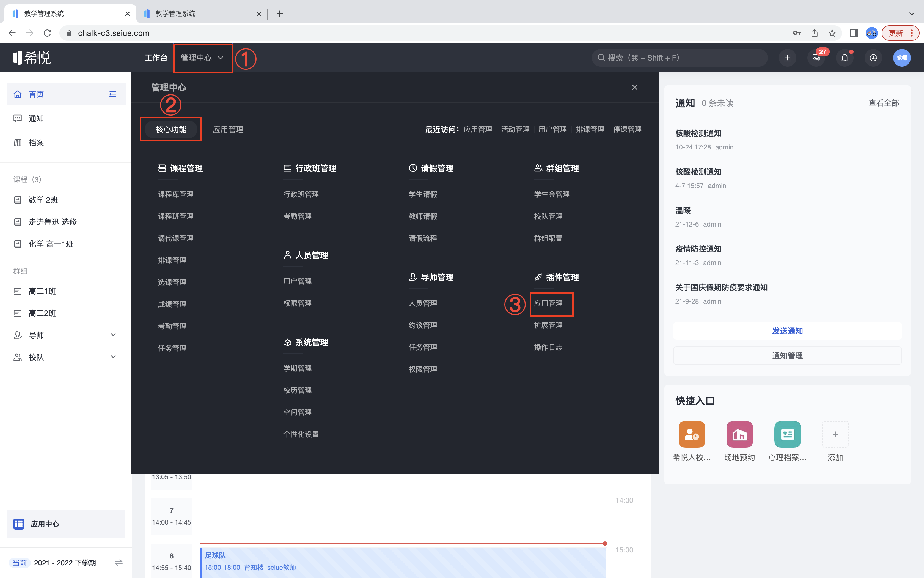Open the browser password key icon

[796, 33]
